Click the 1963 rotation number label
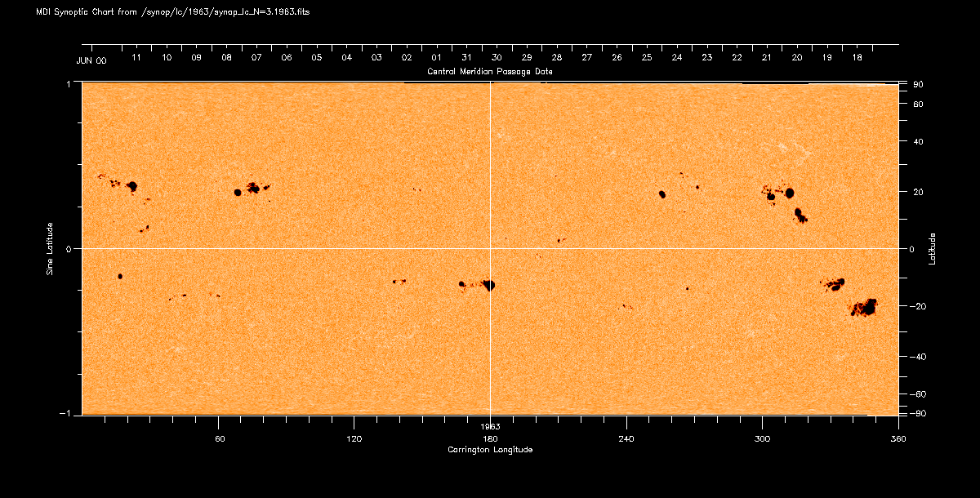Screen dimensions: 980x498 [x=490, y=427]
